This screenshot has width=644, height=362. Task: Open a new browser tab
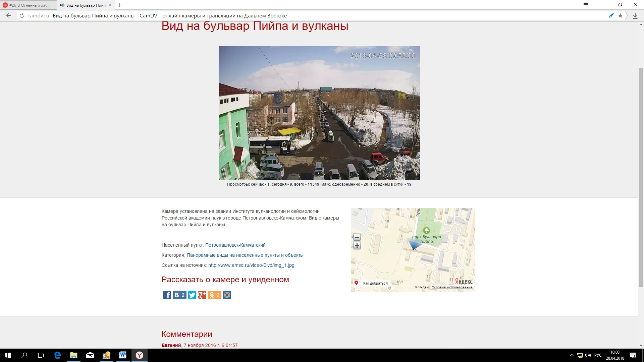tap(119, 5)
